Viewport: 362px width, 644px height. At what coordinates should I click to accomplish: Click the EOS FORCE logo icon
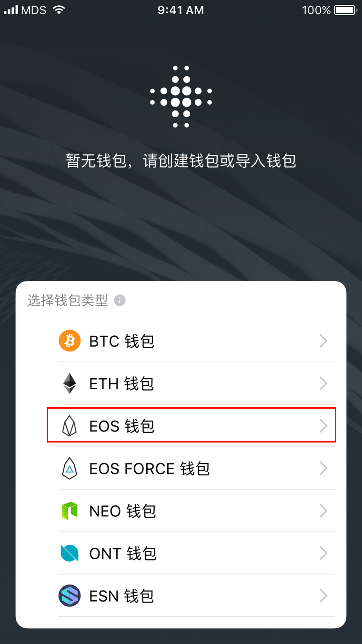tap(70, 468)
